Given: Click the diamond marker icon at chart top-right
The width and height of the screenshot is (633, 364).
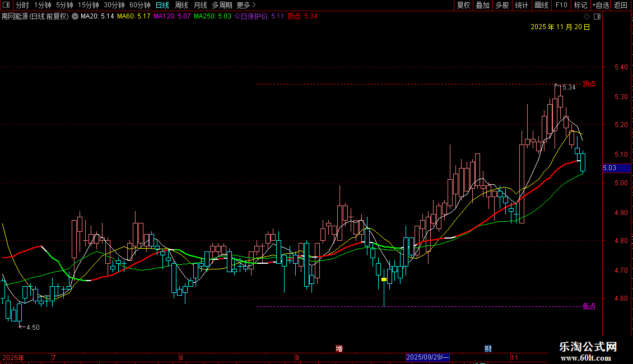Looking at the screenshot, I should tap(587, 17).
